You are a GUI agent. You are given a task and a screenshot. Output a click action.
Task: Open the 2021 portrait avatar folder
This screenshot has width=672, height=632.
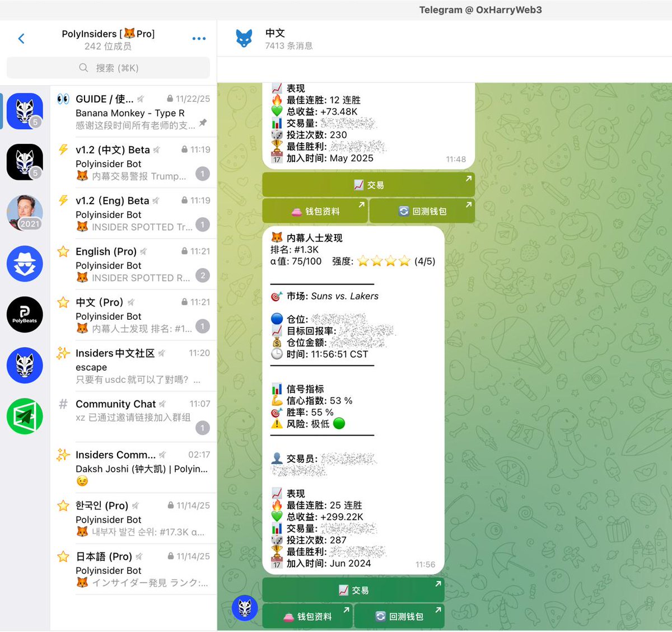pos(25,213)
